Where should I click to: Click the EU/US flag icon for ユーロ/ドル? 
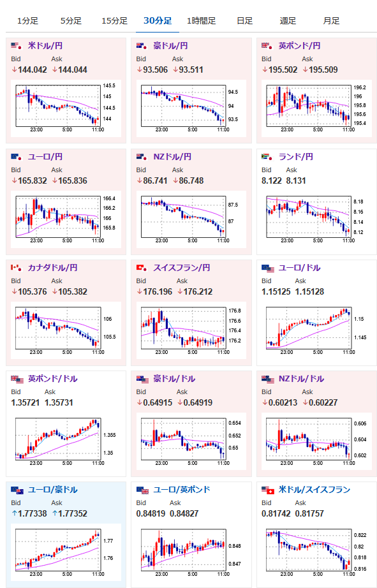point(268,268)
